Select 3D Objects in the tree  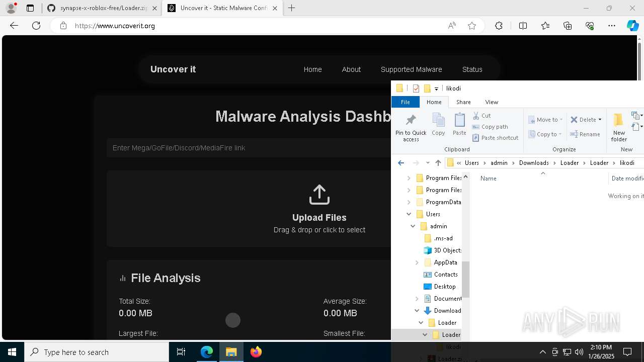(443, 250)
